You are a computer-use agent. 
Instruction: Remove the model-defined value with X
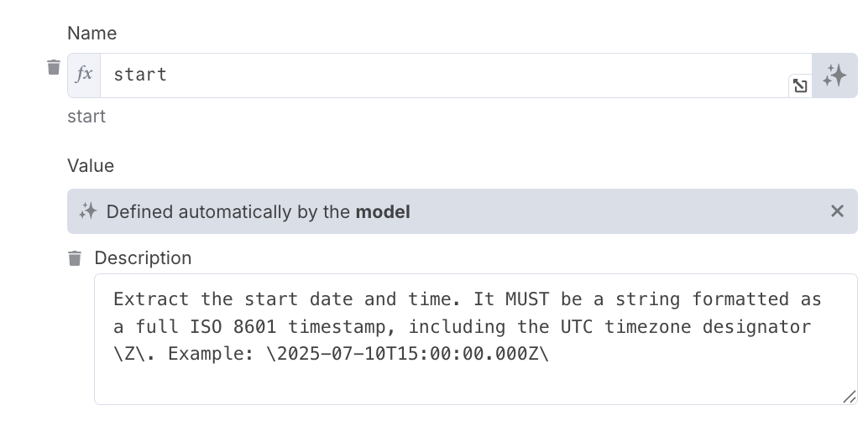point(837,210)
